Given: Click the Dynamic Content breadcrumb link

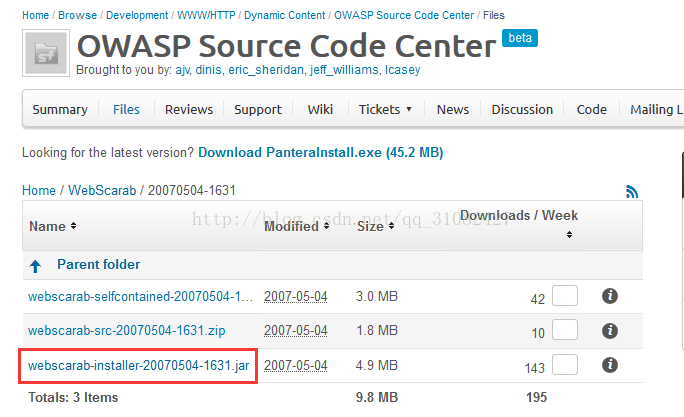Looking at the screenshot, I should 284,15.
